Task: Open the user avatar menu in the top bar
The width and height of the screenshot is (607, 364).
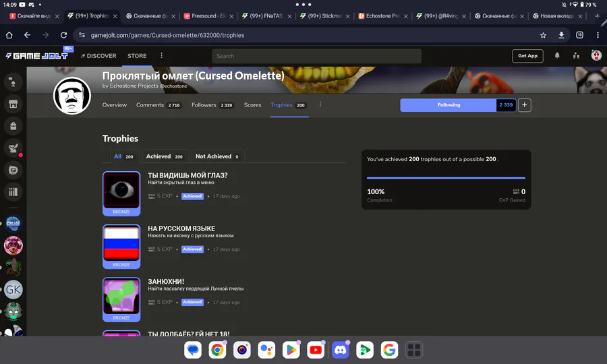Action: (x=596, y=56)
